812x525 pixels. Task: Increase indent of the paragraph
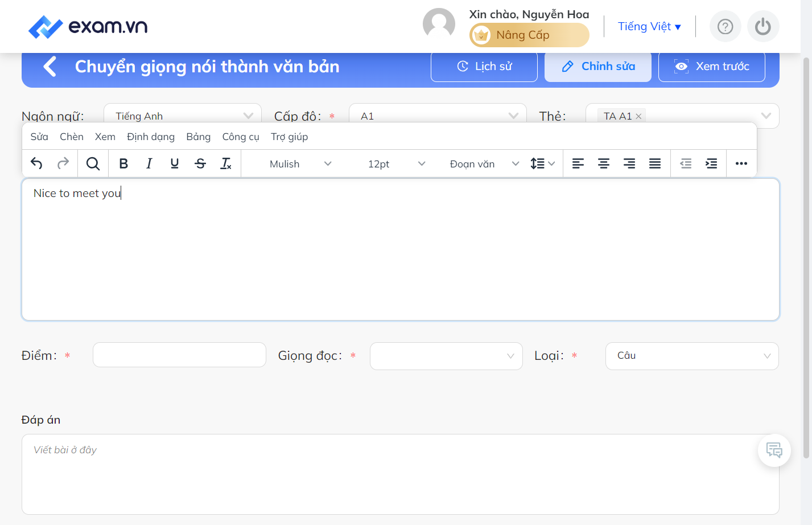pos(711,163)
